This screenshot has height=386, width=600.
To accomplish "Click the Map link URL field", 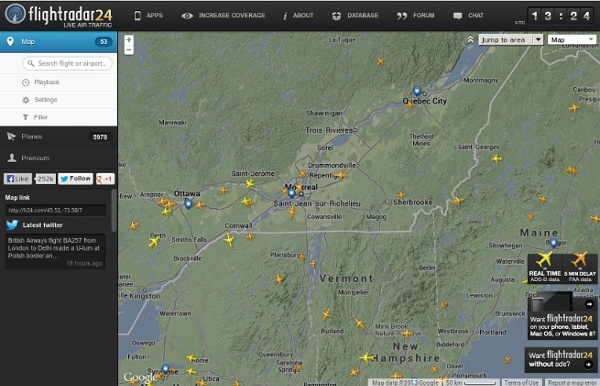I will tap(55, 210).
